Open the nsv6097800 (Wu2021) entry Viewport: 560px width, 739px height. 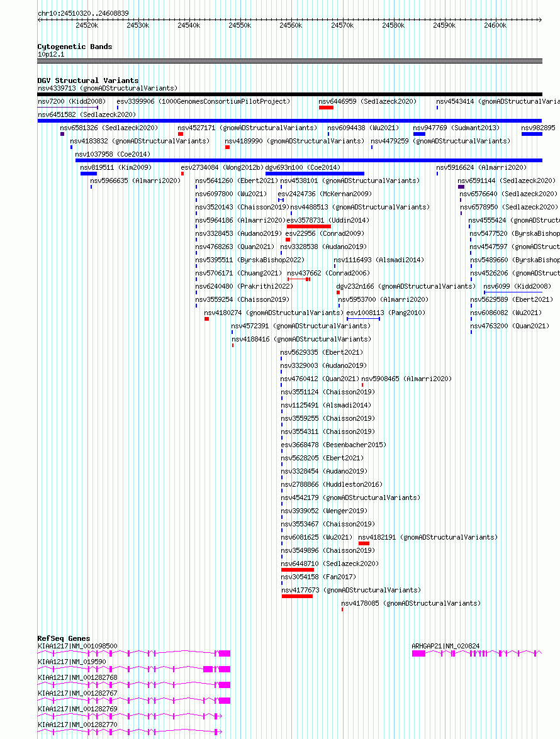pyautogui.click(x=231, y=194)
